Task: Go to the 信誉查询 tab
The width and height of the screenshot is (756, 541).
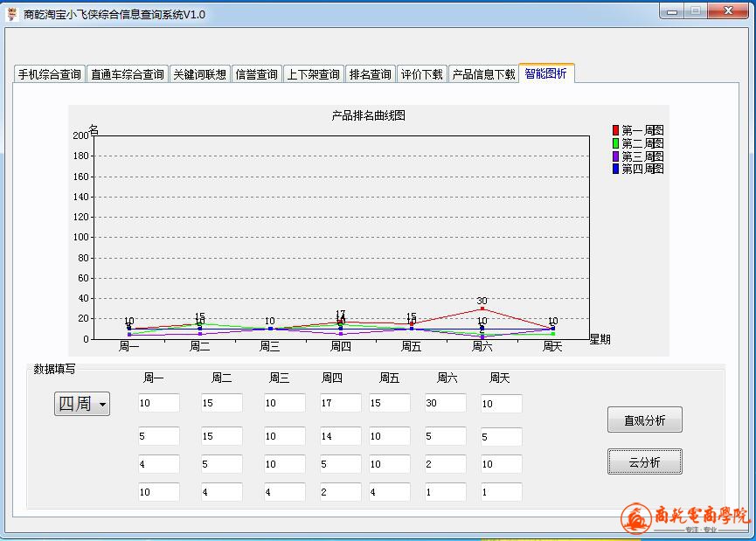Action: point(256,74)
